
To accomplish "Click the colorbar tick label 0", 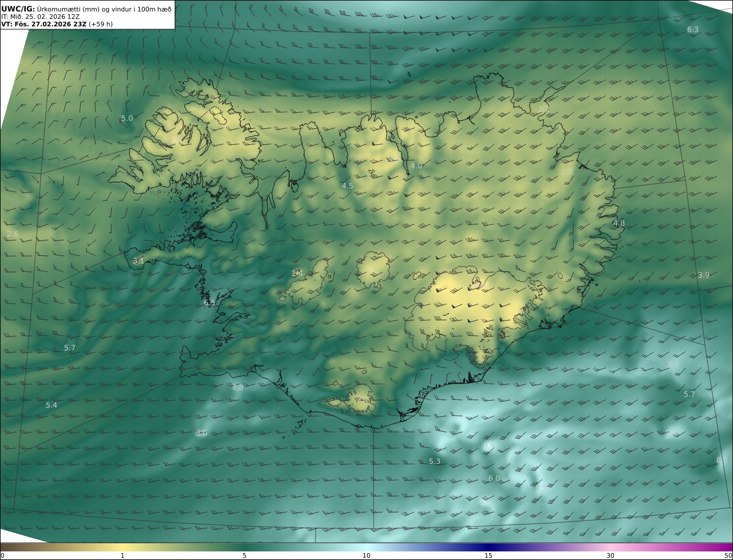I will (x=2, y=555).
